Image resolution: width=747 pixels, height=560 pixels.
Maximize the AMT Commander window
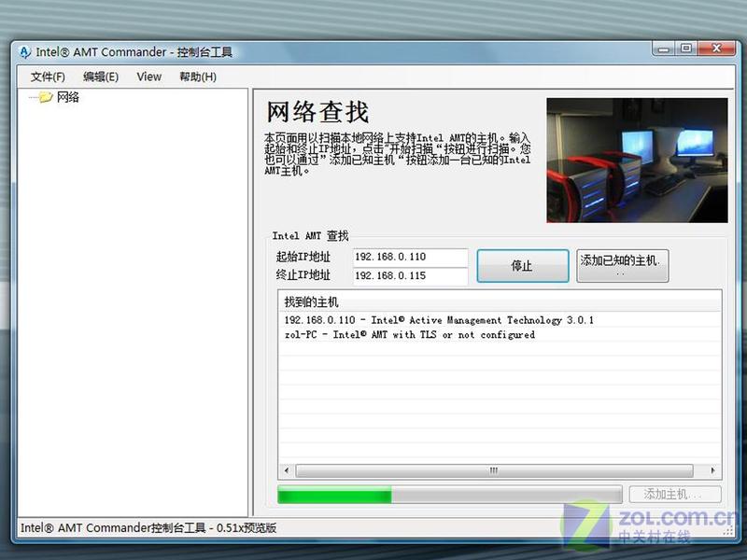tap(686, 49)
